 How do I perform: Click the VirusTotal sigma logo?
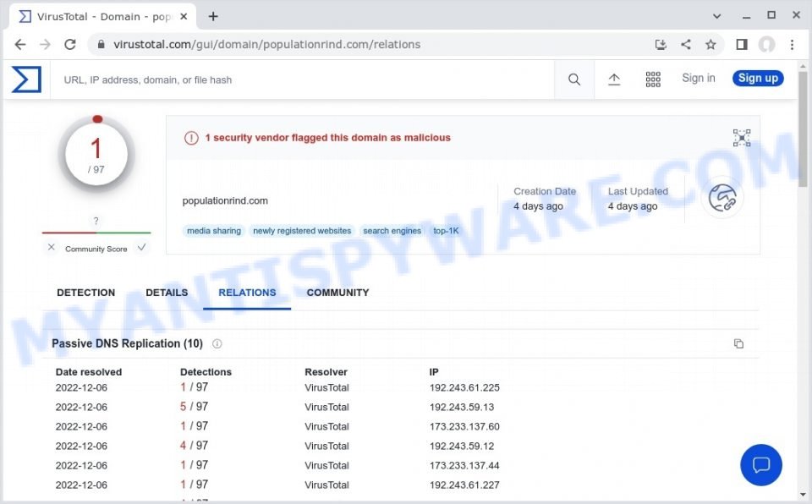point(26,79)
